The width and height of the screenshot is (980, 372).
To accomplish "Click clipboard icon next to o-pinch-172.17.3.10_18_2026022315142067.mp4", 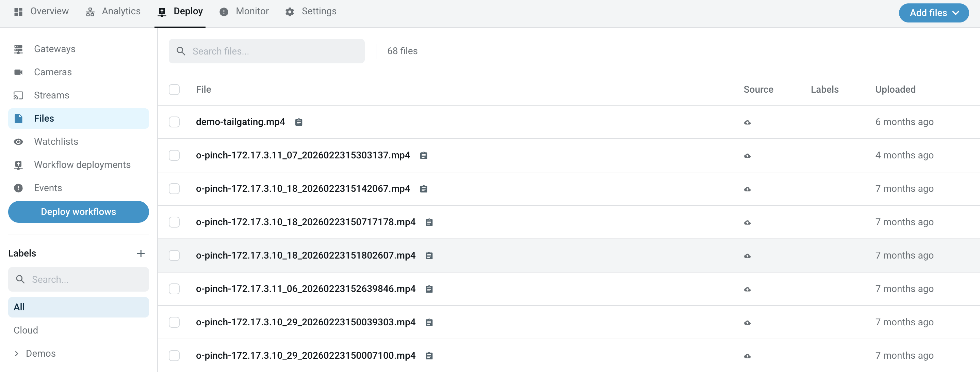I will coord(423,189).
